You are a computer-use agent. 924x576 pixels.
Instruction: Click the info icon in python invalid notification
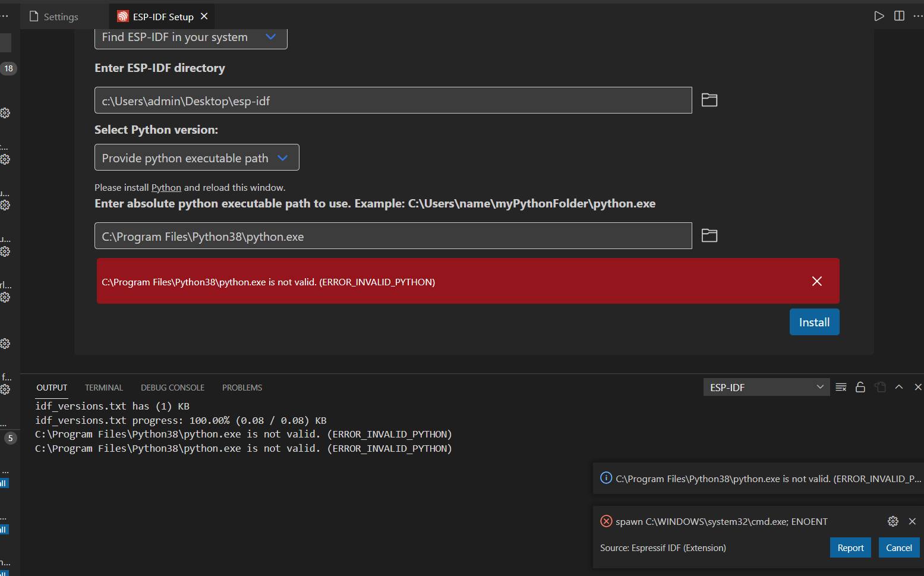coord(606,478)
